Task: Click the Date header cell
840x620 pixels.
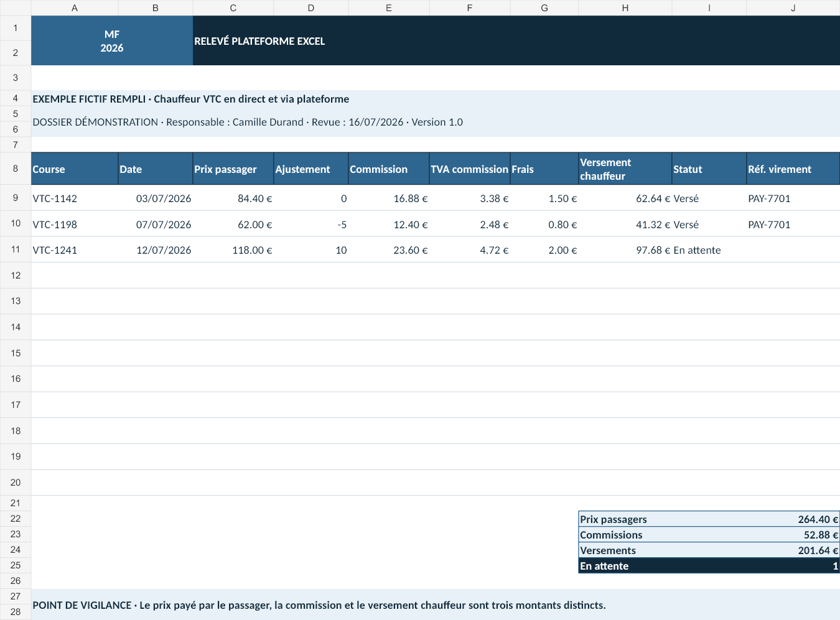Action: 156,169
